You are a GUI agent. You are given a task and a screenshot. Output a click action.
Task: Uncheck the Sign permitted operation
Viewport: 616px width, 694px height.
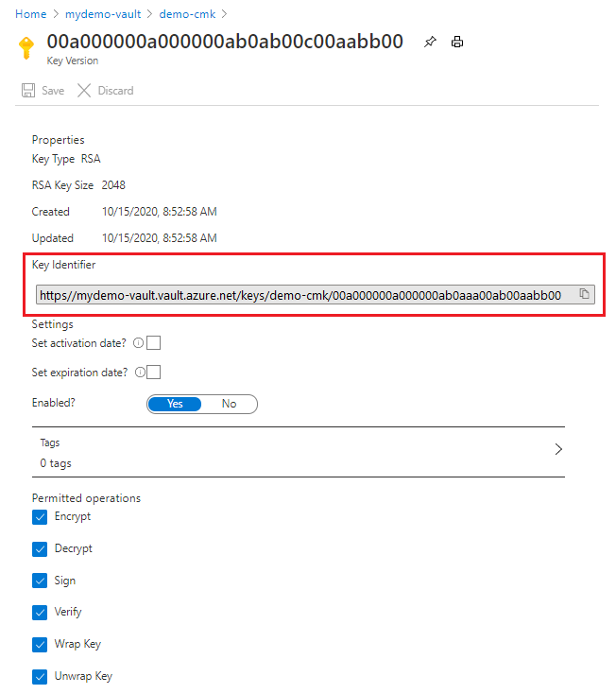[40, 581]
